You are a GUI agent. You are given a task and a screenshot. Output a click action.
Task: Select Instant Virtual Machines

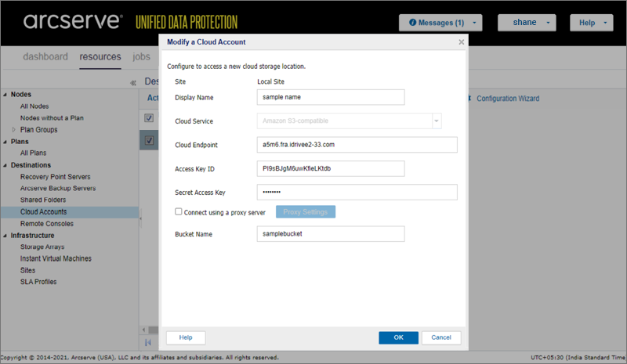[x=56, y=258]
